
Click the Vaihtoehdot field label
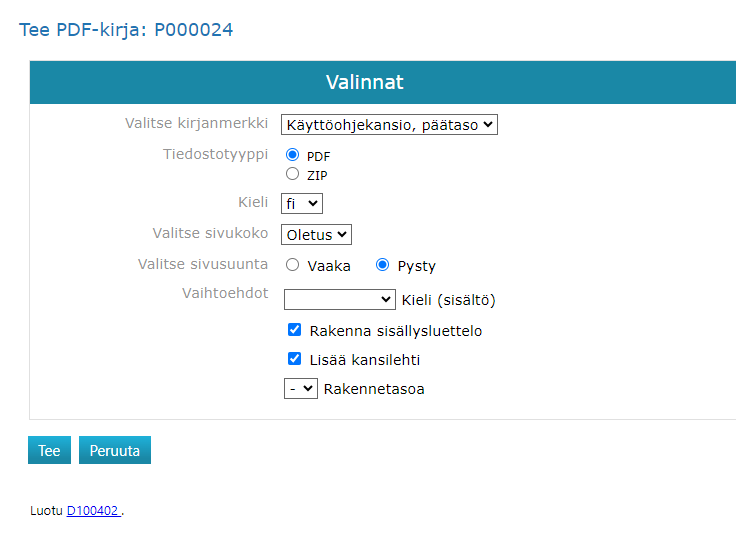[x=225, y=292]
